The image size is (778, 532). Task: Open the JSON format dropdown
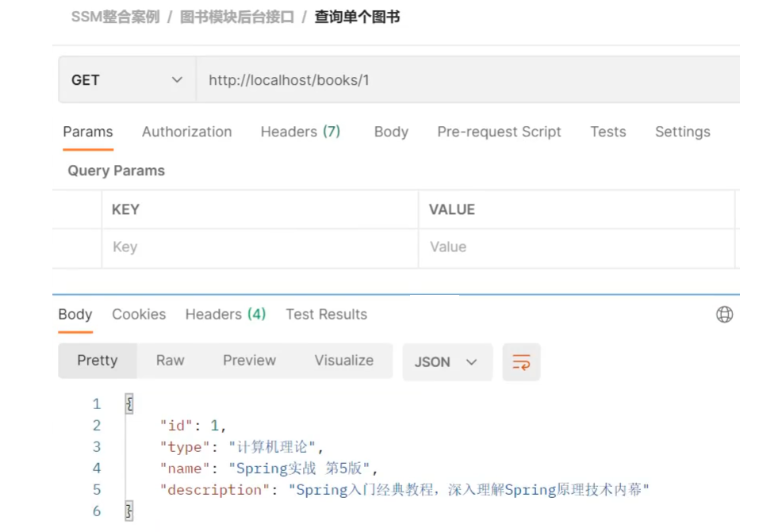pyautogui.click(x=447, y=362)
